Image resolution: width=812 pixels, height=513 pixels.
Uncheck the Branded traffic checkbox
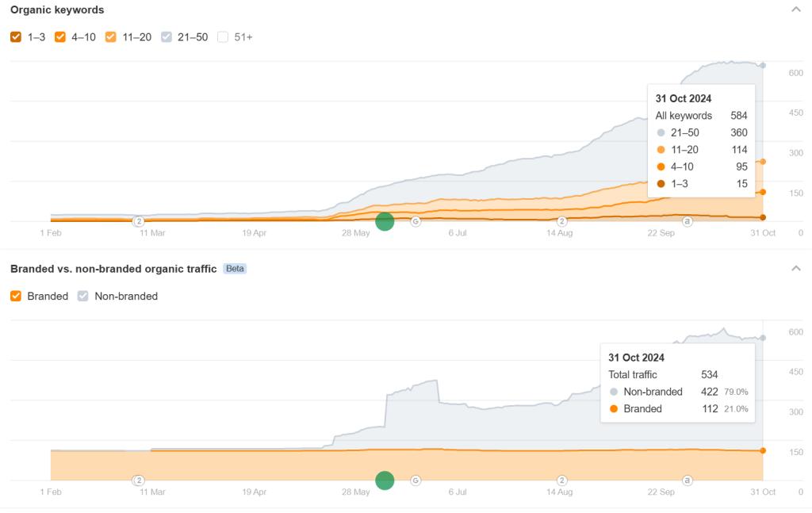16,296
